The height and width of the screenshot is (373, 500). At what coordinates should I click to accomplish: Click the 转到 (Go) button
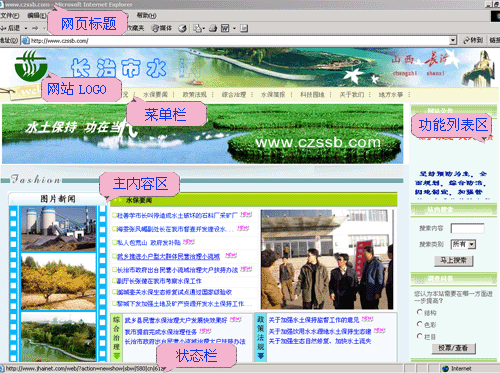[473, 41]
